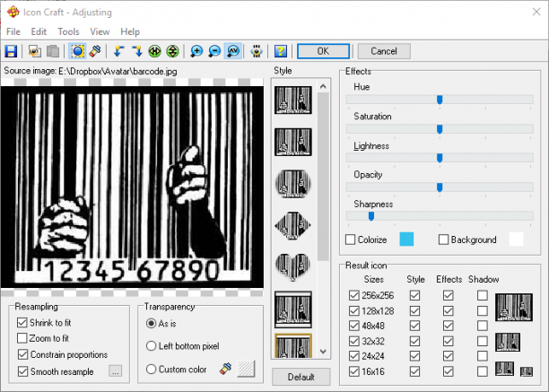
Task: Click the copy image icon in toolbar
Action: coord(34,51)
